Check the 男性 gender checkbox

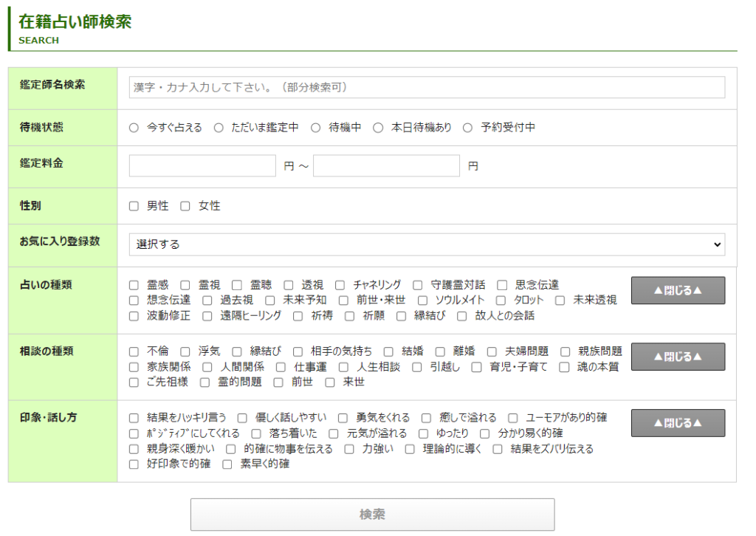click(134, 206)
